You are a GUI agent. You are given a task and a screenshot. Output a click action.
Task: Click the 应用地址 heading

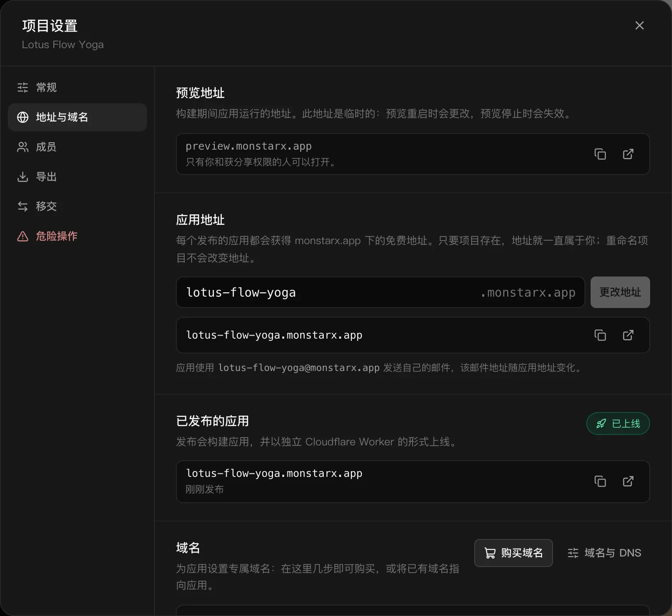pos(200,220)
